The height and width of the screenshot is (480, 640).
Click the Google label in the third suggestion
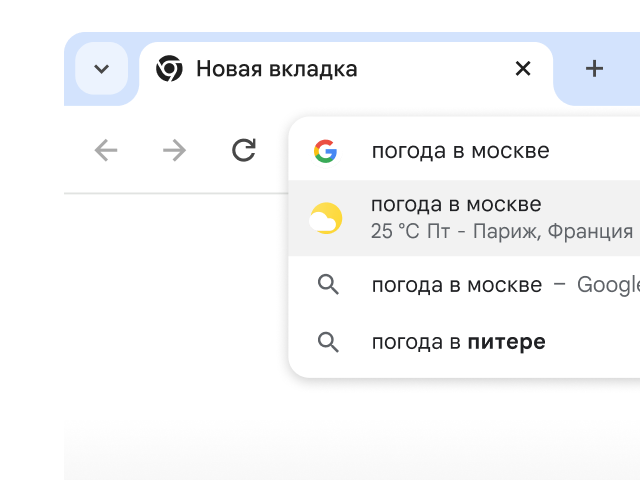point(608,285)
